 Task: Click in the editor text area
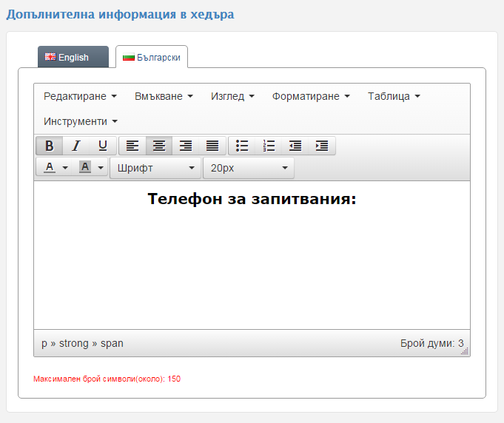(252, 255)
